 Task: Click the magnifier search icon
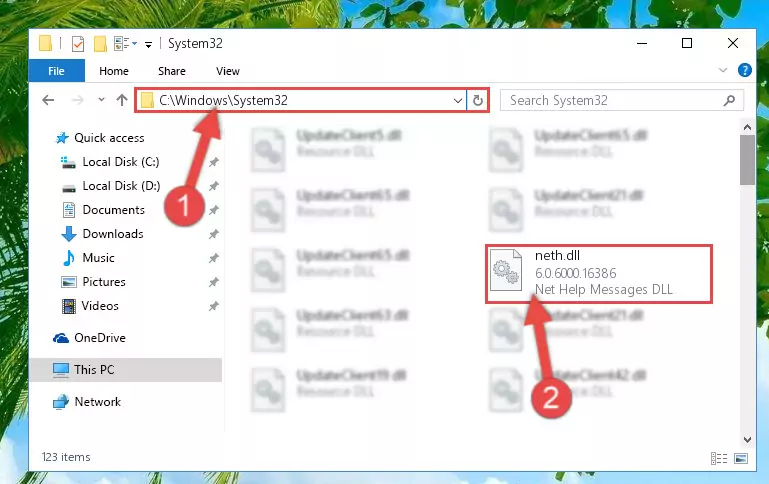click(x=729, y=101)
